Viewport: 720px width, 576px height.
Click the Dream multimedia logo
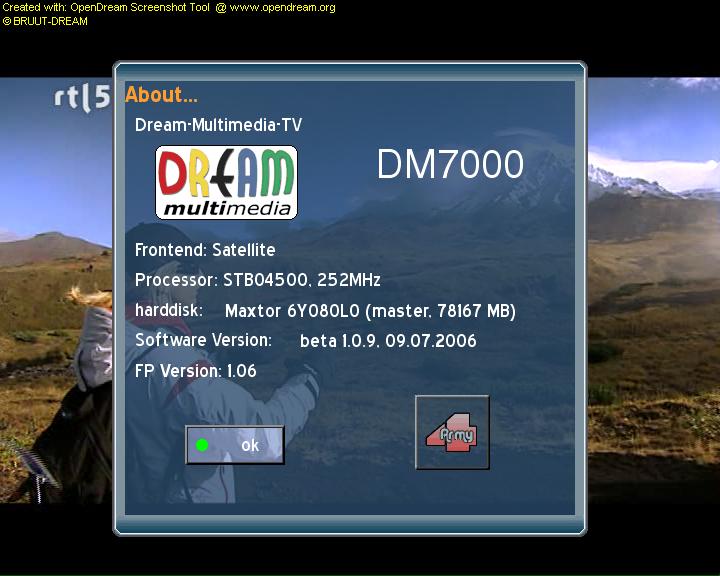tap(226, 182)
